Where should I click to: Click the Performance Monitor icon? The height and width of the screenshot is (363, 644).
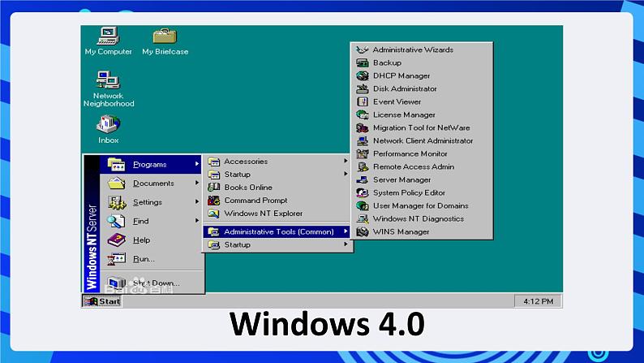pos(363,153)
